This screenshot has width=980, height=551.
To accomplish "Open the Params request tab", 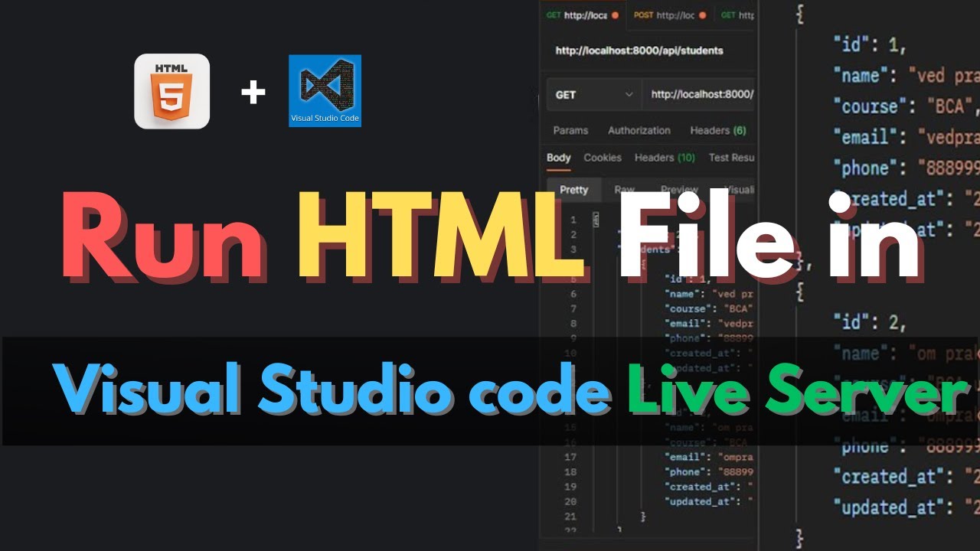I will [x=570, y=130].
